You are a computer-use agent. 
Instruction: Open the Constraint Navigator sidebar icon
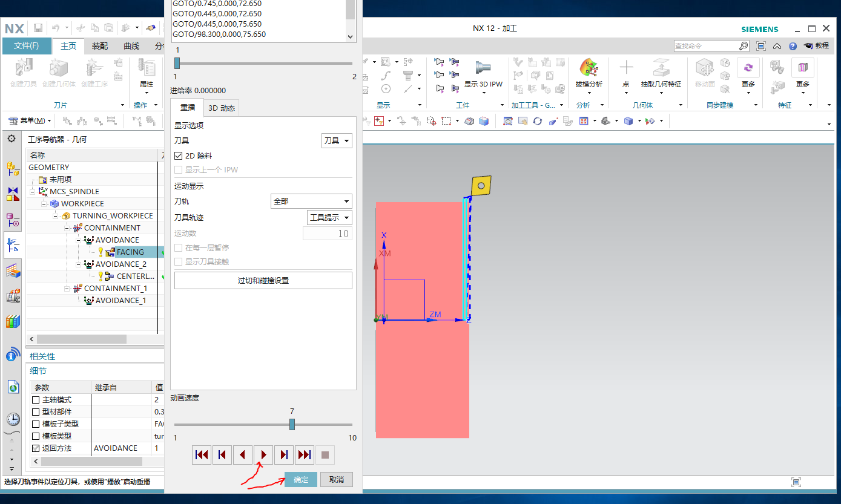pos(13,194)
